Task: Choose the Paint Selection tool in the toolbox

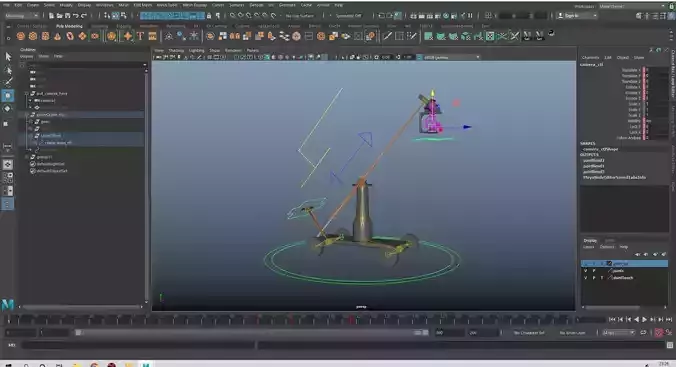Action: (8, 82)
